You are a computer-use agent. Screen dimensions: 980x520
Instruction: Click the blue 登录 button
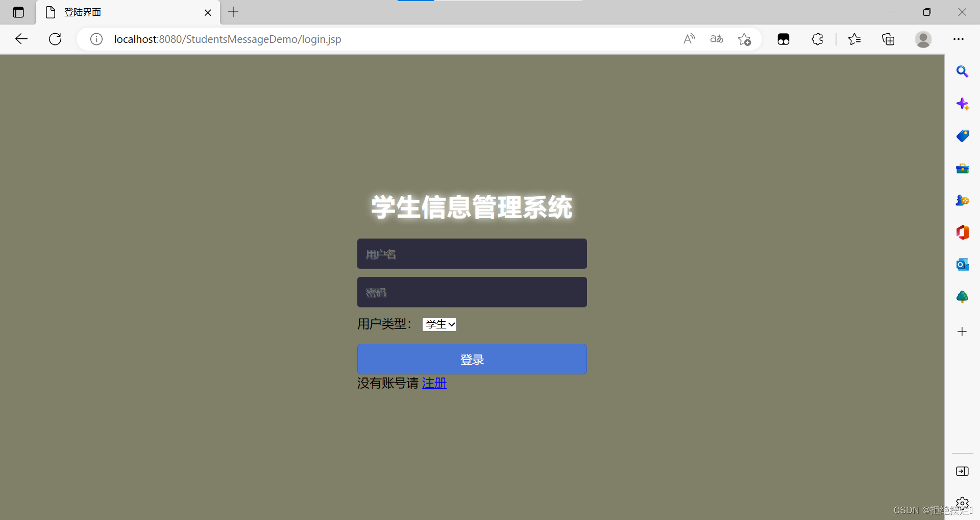click(x=472, y=359)
